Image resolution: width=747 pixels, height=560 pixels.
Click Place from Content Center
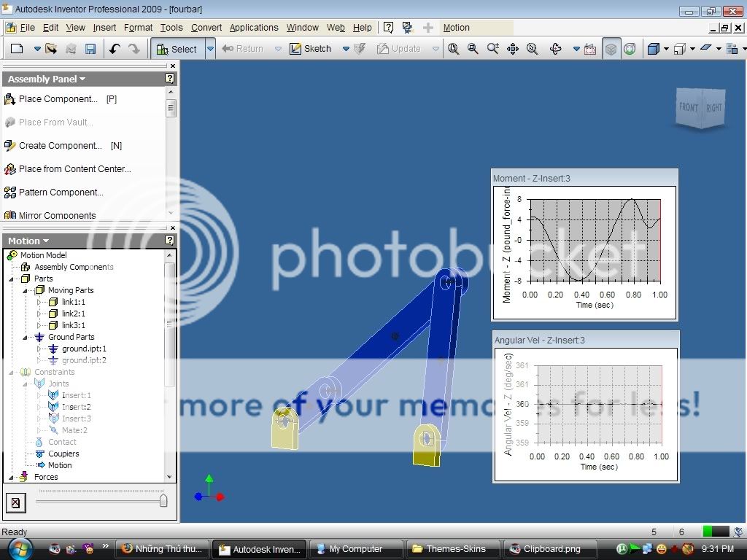pyautogui.click(x=67, y=169)
